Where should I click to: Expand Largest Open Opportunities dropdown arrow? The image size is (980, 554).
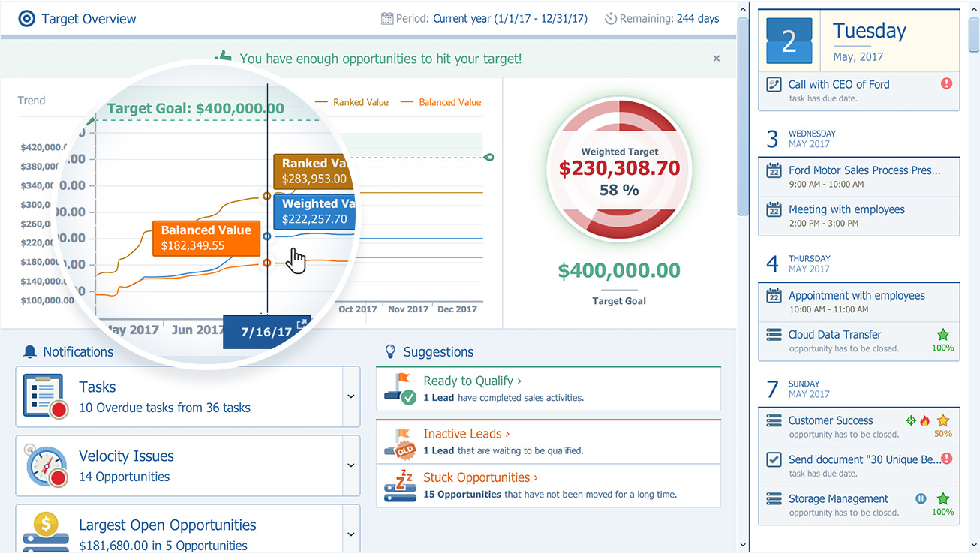click(350, 534)
